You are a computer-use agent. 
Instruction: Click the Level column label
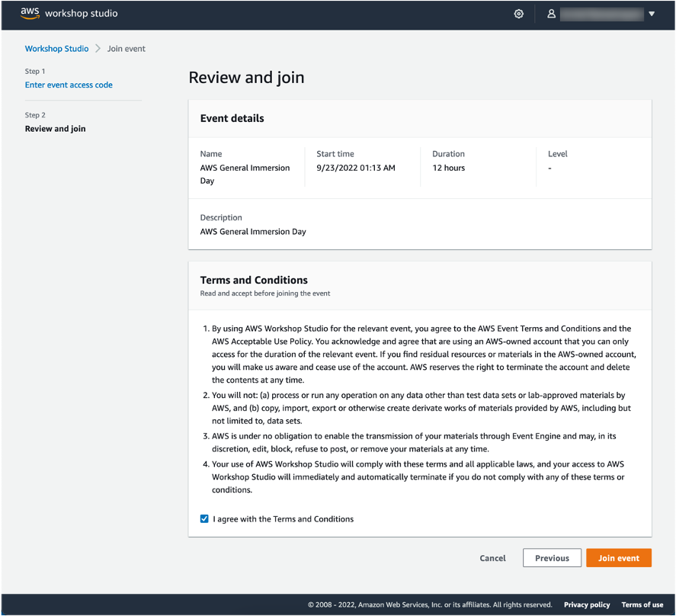(557, 154)
